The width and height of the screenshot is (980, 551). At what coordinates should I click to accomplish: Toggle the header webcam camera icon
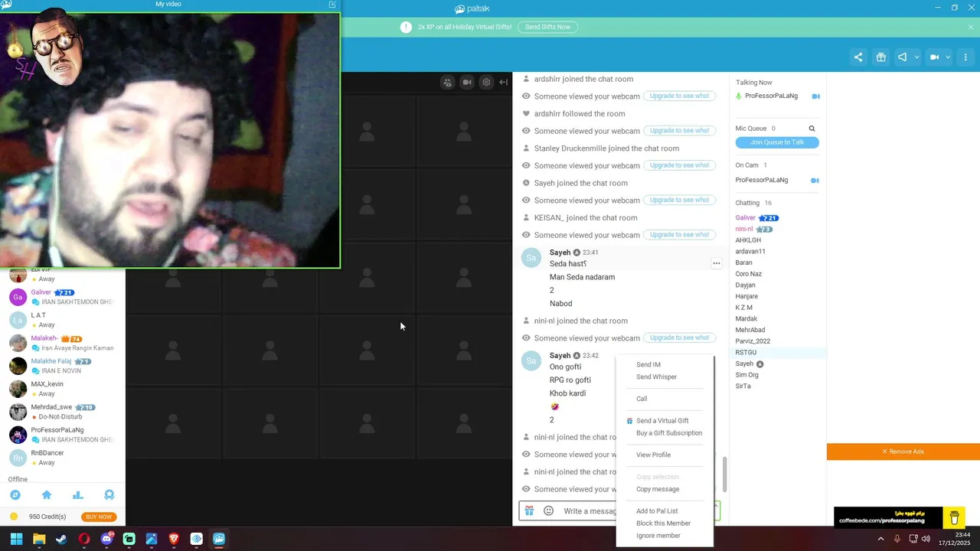[934, 57]
